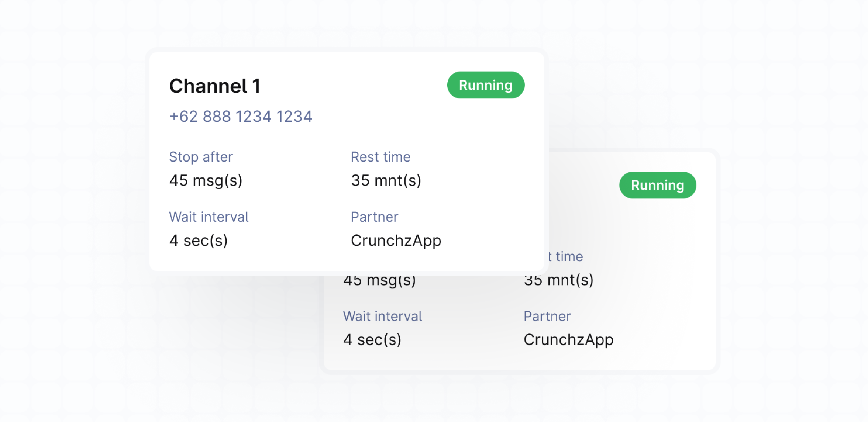Select the 45 msg(s) value on back card
The width and height of the screenshot is (868, 422).
(x=379, y=282)
